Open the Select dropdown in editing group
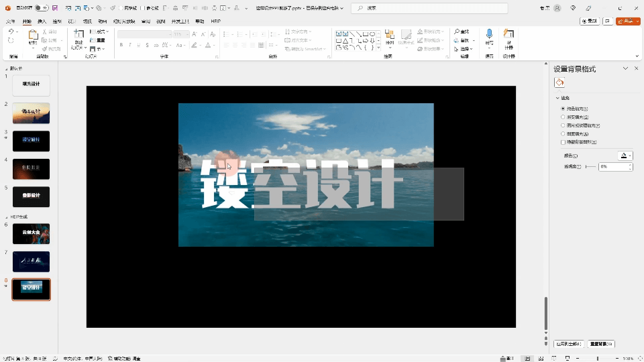 (464, 49)
